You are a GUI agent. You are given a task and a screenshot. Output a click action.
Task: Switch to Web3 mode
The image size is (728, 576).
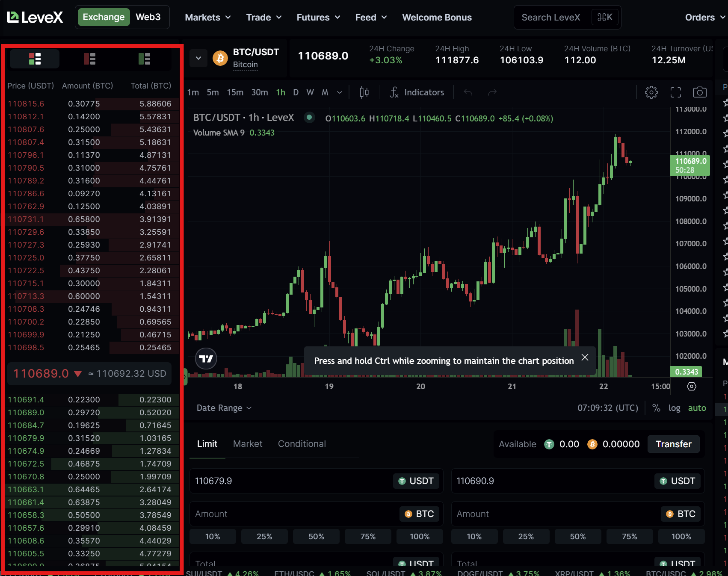click(148, 17)
